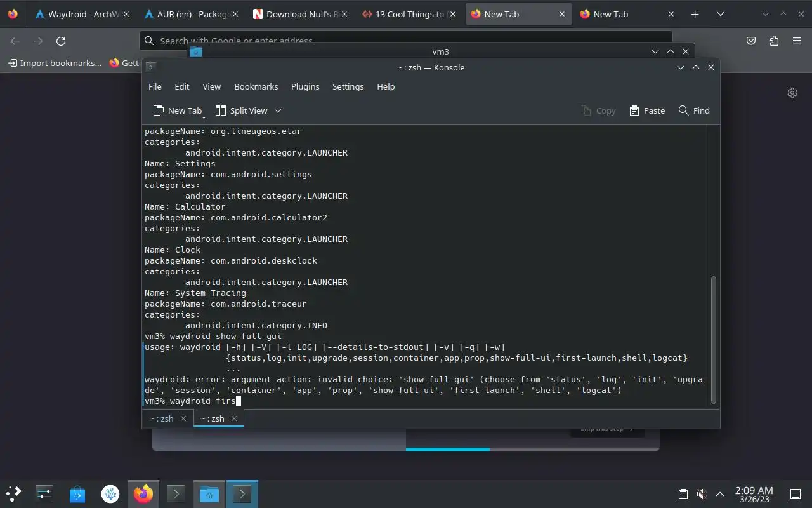
Task: Click muted volume tray icon
Action: pos(702,494)
